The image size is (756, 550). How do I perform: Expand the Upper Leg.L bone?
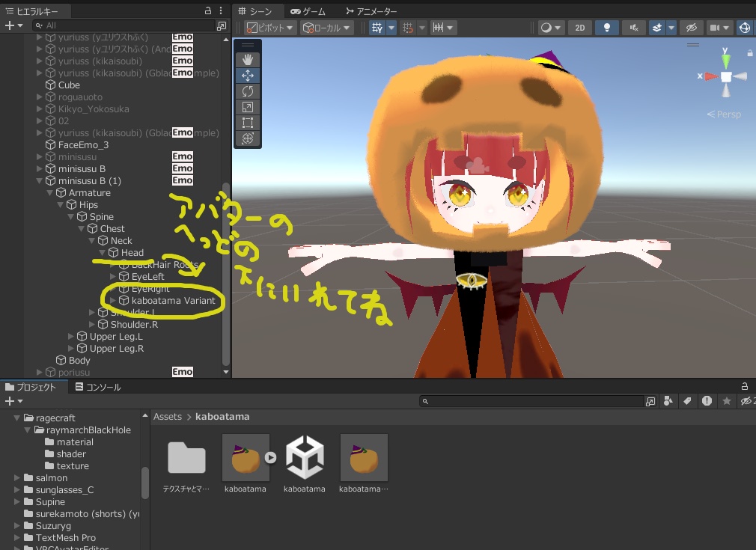71,336
